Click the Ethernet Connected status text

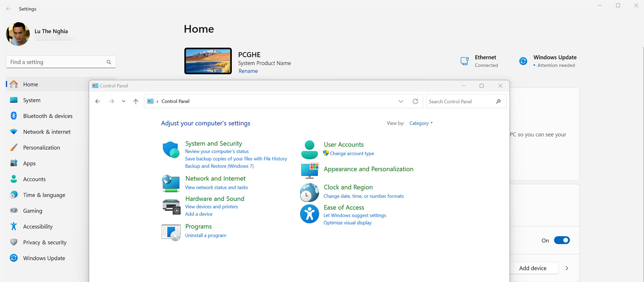click(x=486, y=65)
